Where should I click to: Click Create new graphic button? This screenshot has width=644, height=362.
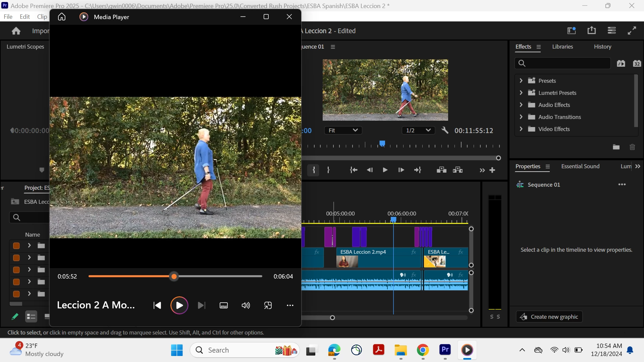pyautogui.click(x=549, y=317)
